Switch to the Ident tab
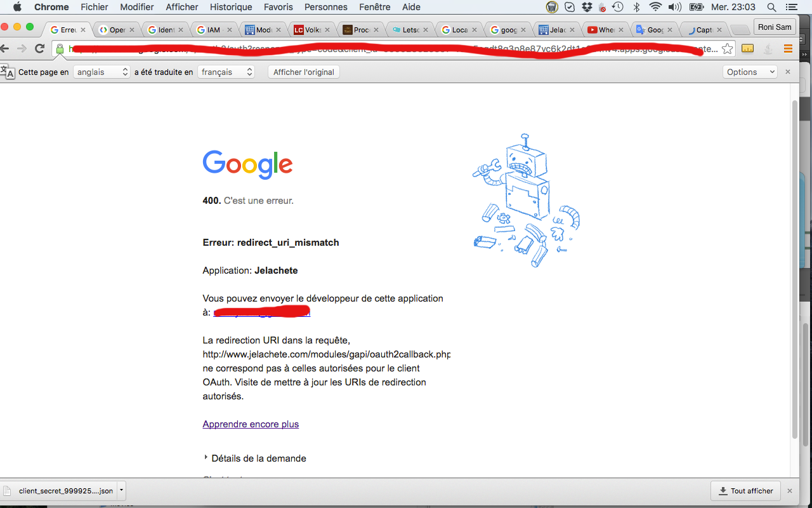 coord(166,30)
